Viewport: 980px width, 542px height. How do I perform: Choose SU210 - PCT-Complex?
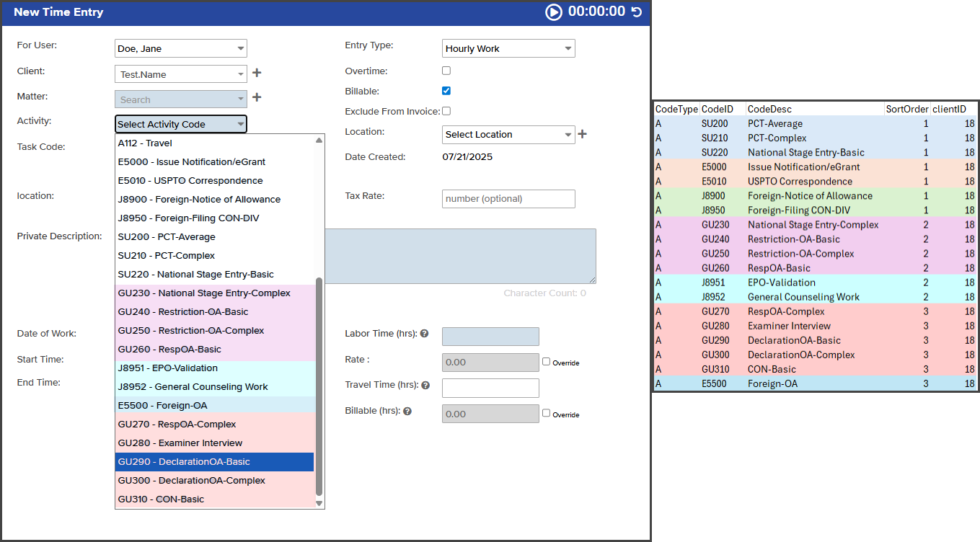(x=215, y=256)
